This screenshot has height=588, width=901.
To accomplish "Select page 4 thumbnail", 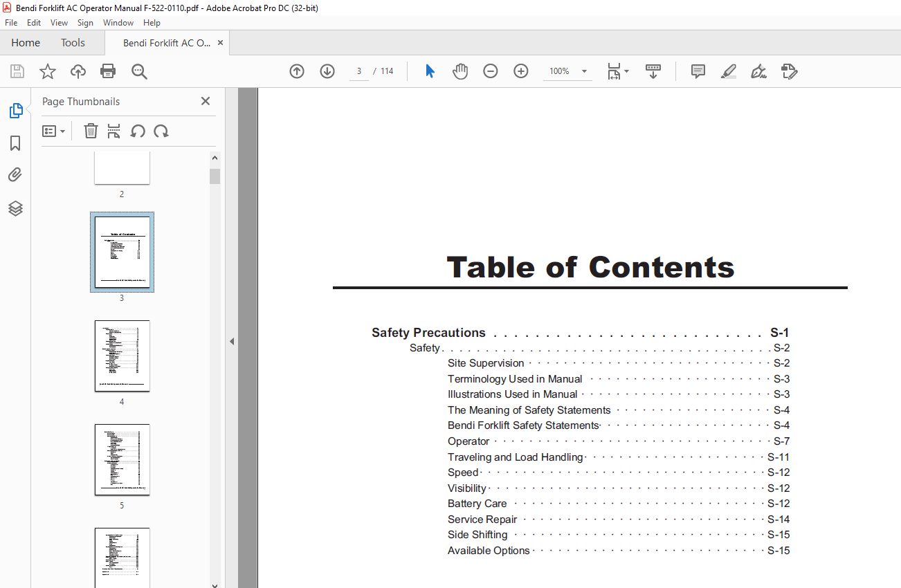I will 122,356.
